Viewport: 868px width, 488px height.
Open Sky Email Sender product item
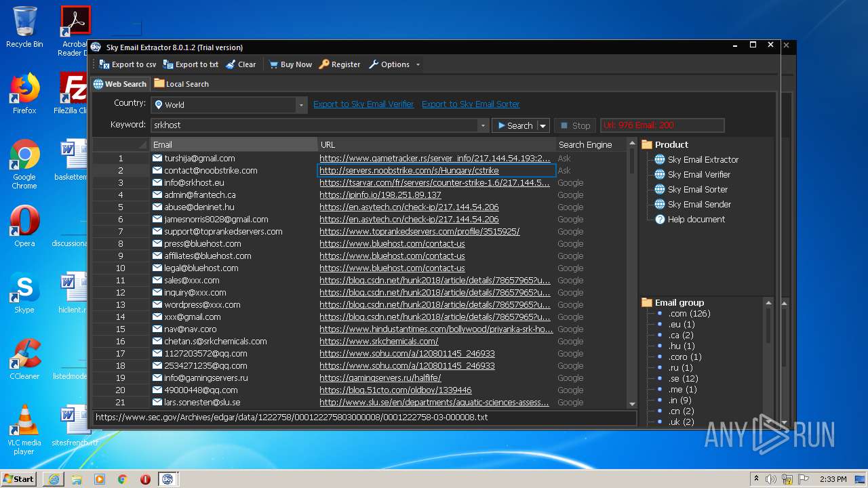692,205
